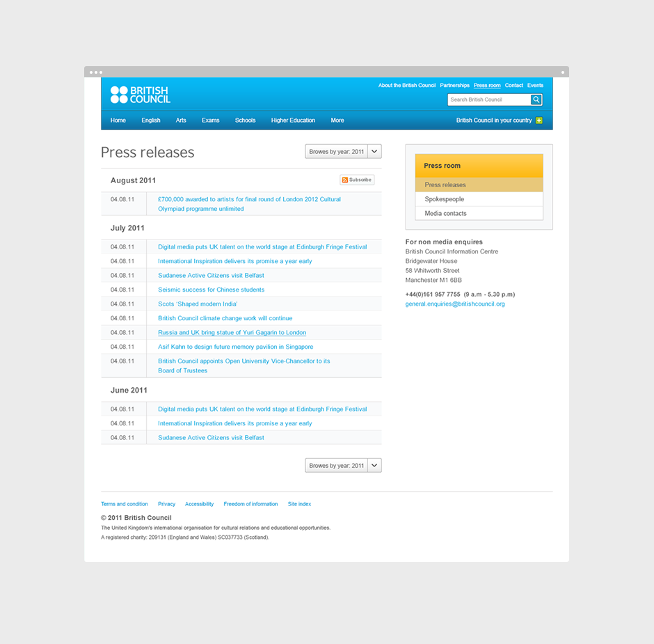This screenshot has height=644, width=654.
Task: Open the bottom Browse by year dropdown
Action: [x=343, y=465]
